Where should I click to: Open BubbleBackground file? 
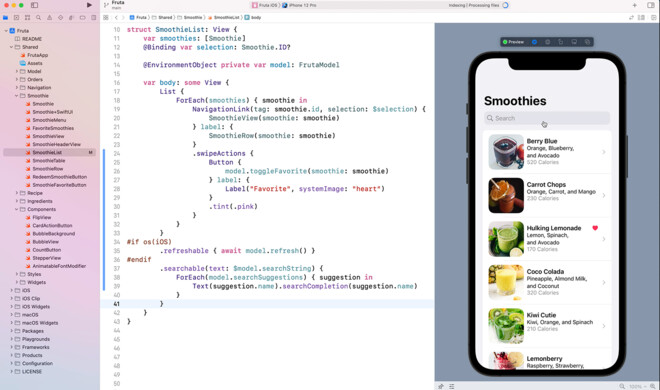(50, 233)
